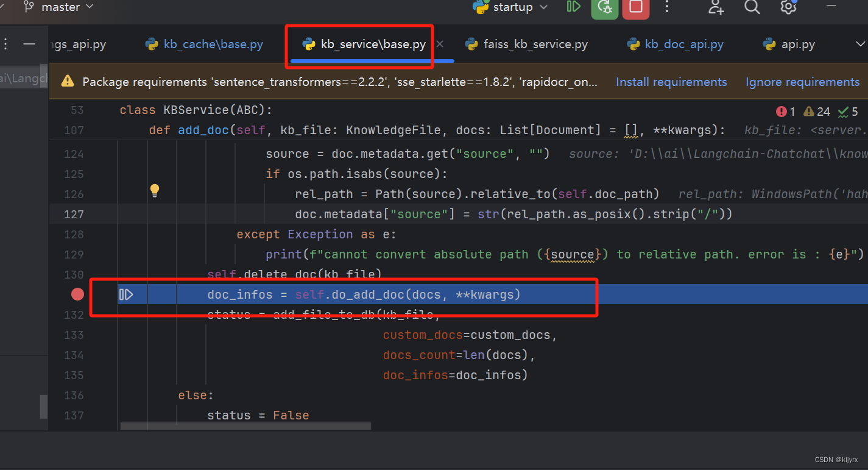
Task: Switch to the faiss_kb_service.py tab
Action: pyautogui.click(x=526, y=45)
